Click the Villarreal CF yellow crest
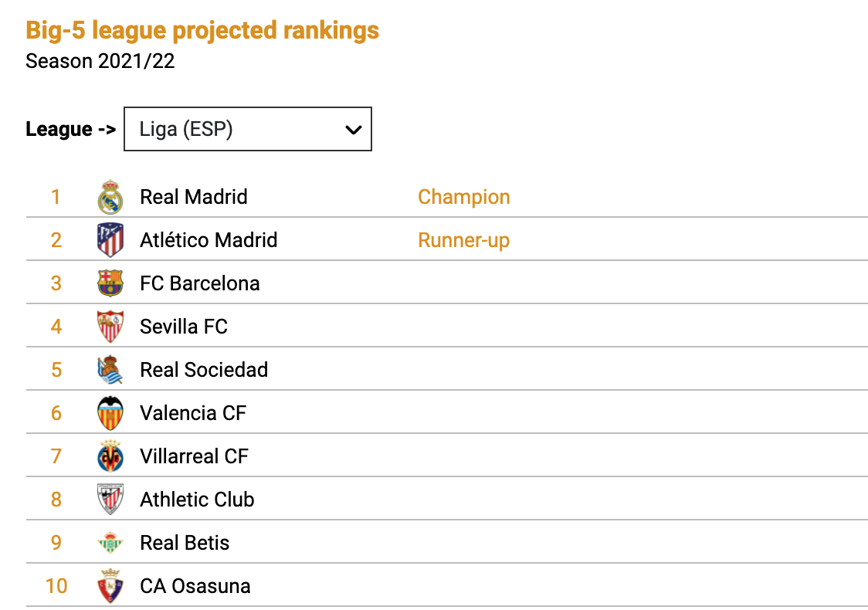Viewport: 868px width, 610px height. pyautogui.click(x=110, y=456)
